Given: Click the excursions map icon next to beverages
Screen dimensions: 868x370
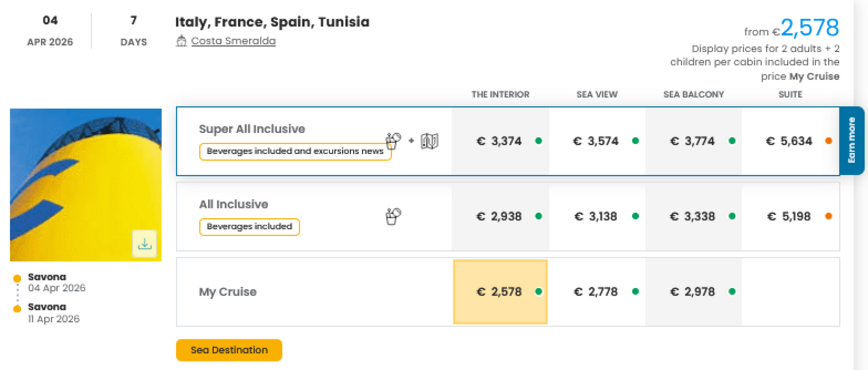Looking at the screenshot, I should (430, 140).
